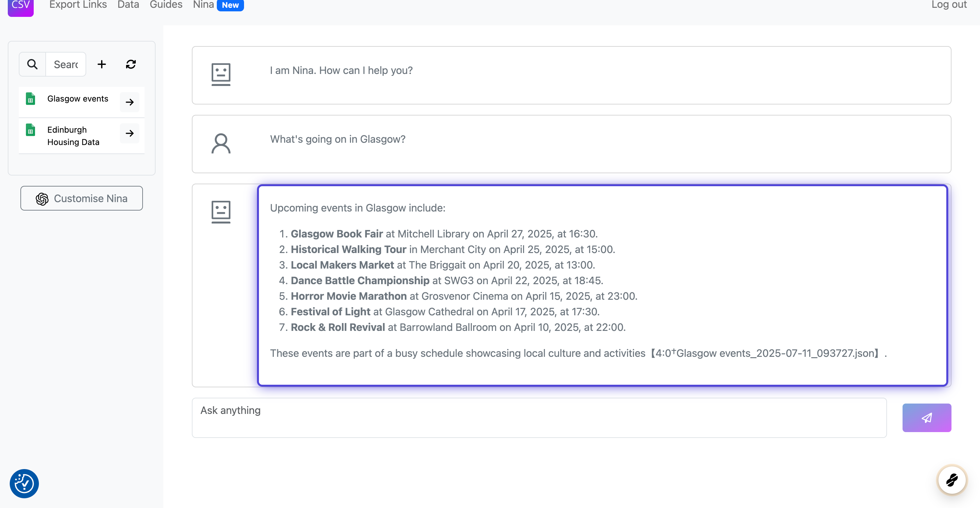
Task: Open the privacy badge in bottom left corner
Action: 24,483
